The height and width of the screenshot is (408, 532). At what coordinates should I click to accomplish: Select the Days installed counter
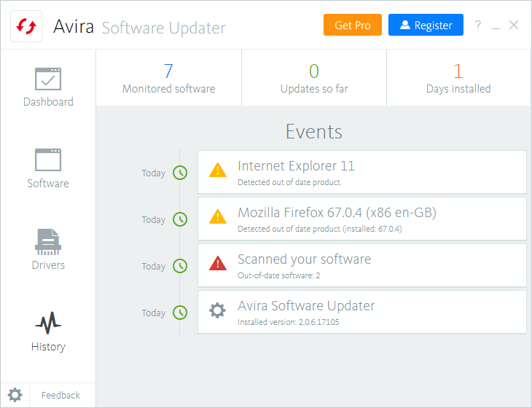458,79
